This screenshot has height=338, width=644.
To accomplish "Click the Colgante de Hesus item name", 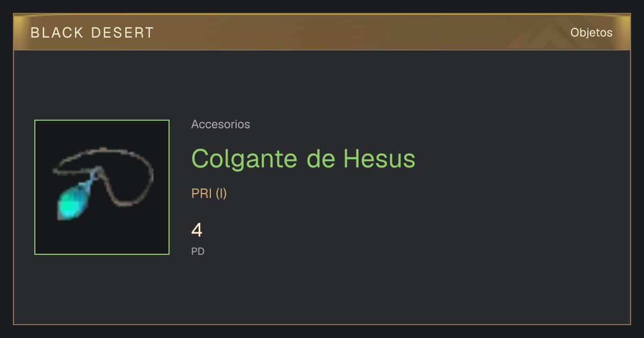I will point(303,159).
